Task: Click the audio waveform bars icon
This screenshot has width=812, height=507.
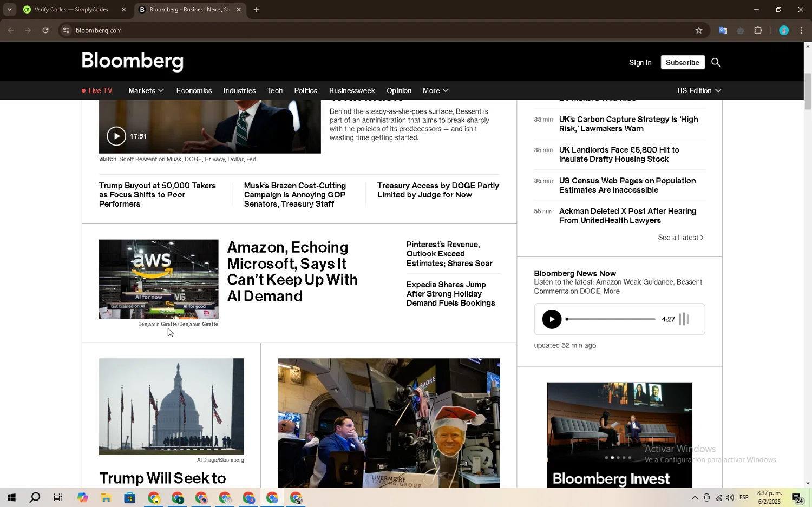Action: [684, 319]
